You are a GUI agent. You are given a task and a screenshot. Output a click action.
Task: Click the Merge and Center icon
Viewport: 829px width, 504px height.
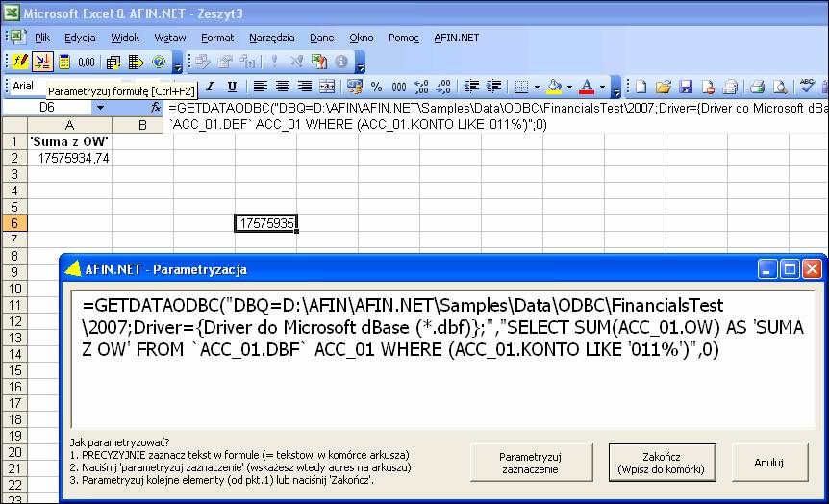[327, 87]
